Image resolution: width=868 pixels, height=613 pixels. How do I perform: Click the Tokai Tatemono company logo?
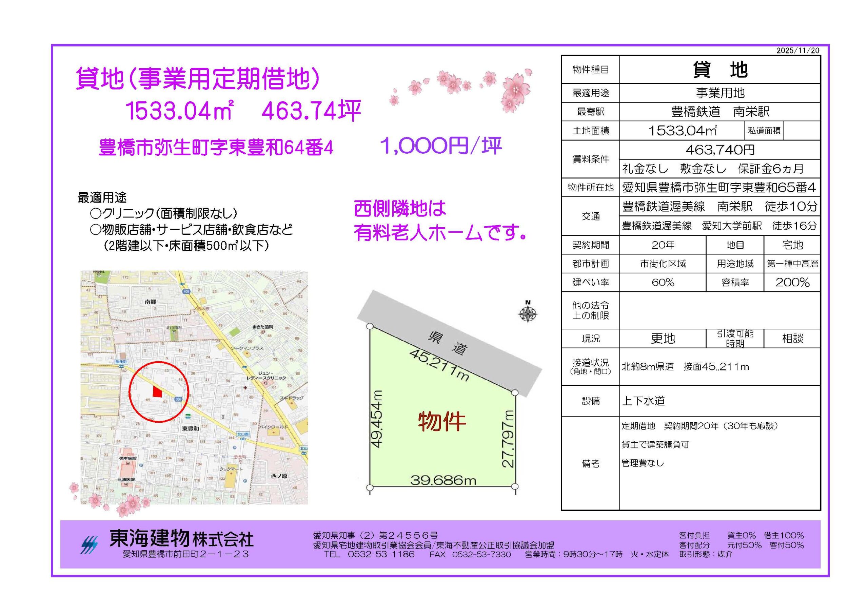(89, 545)
